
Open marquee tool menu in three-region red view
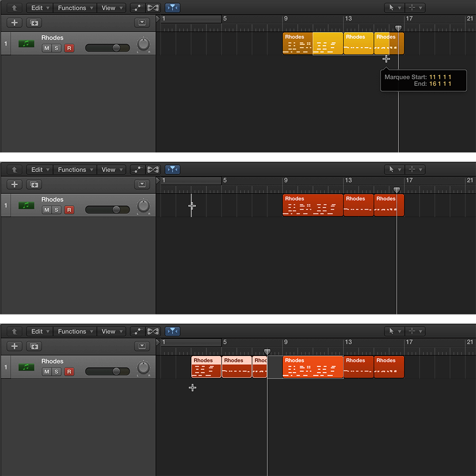click(x=415, y=170)
